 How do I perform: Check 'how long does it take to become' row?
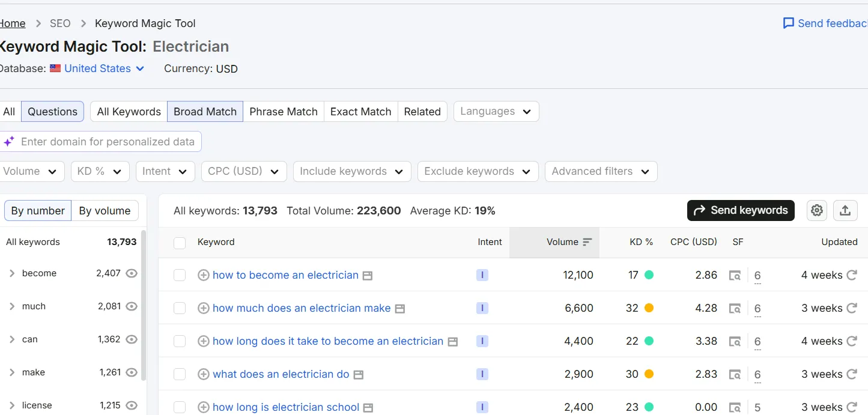pyautogui.click(x=180, y=341)
